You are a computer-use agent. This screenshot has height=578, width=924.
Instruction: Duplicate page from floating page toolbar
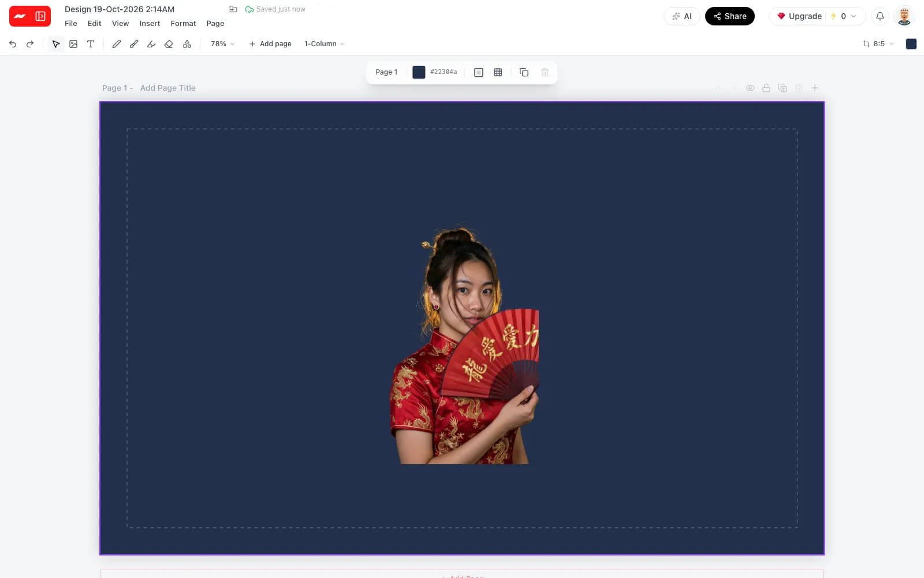click(x=524, y=72)
